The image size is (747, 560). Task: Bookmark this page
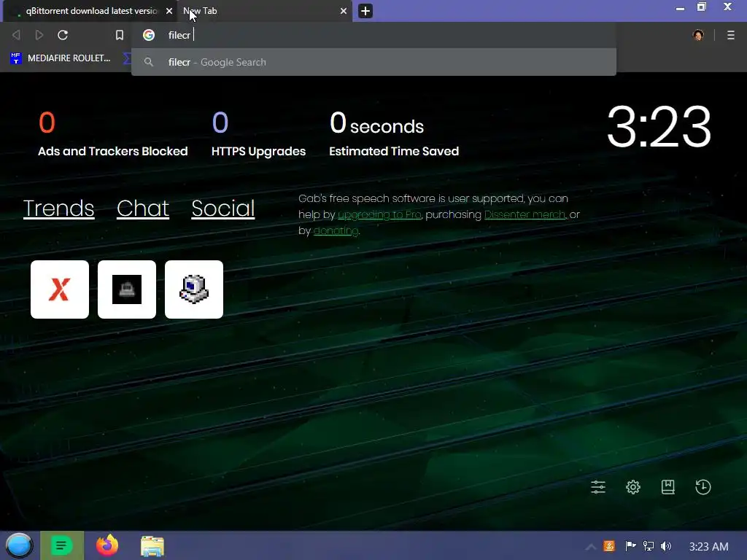click(x=120, y=35)
